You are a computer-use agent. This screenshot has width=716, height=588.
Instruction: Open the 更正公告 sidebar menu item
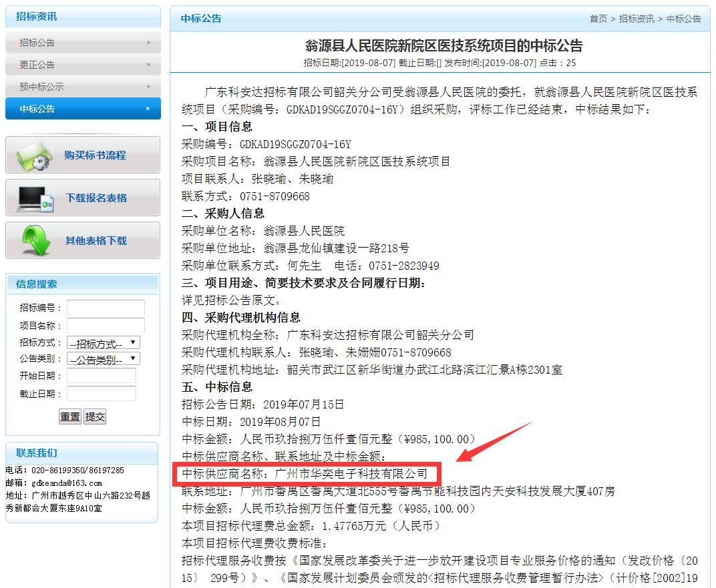[x=37, y=65]
